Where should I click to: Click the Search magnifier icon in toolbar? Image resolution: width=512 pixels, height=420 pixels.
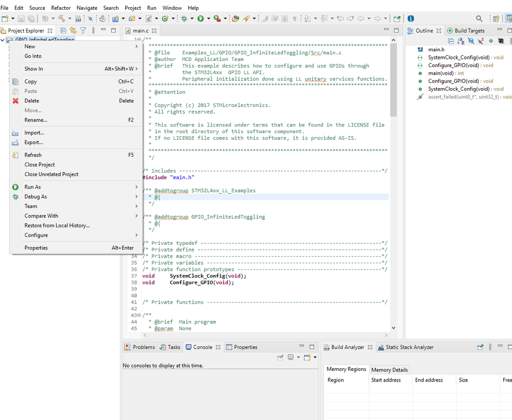click(x=479, y=18)
